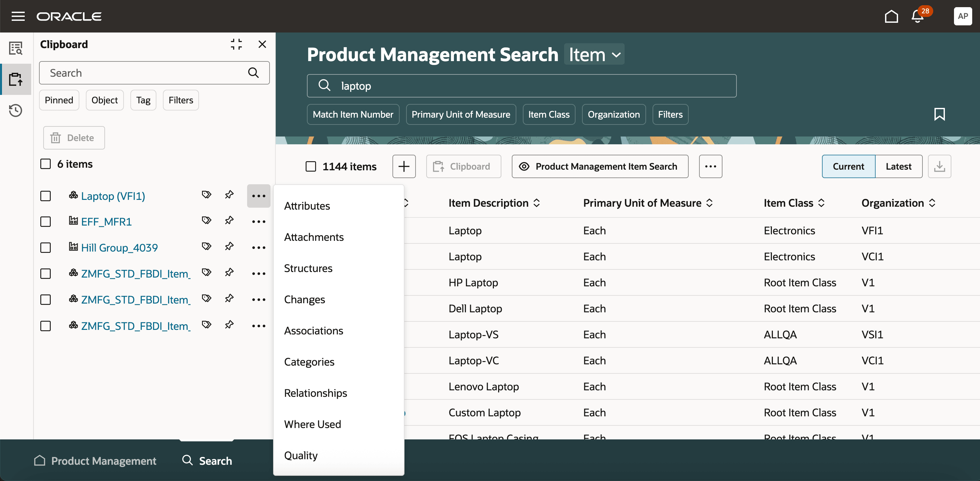Sort by Item Description column
Viewport: 980px width, 481px height.
(536, 203)
